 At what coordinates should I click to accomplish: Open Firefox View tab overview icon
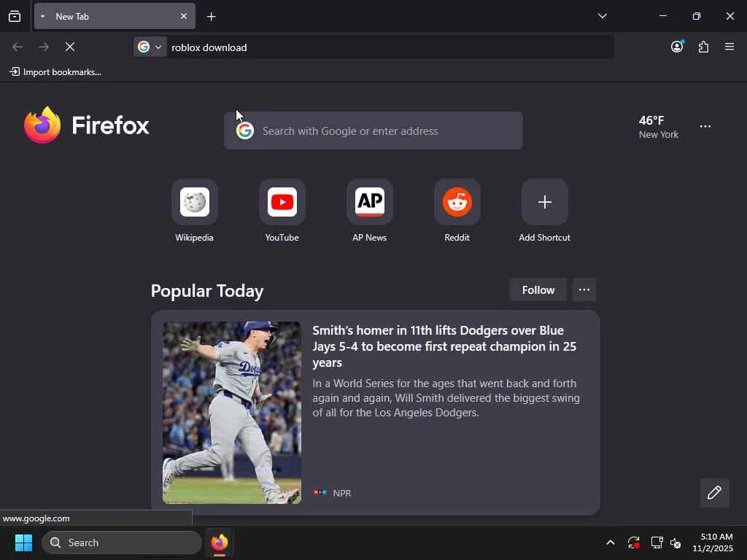tap(15, 16)
